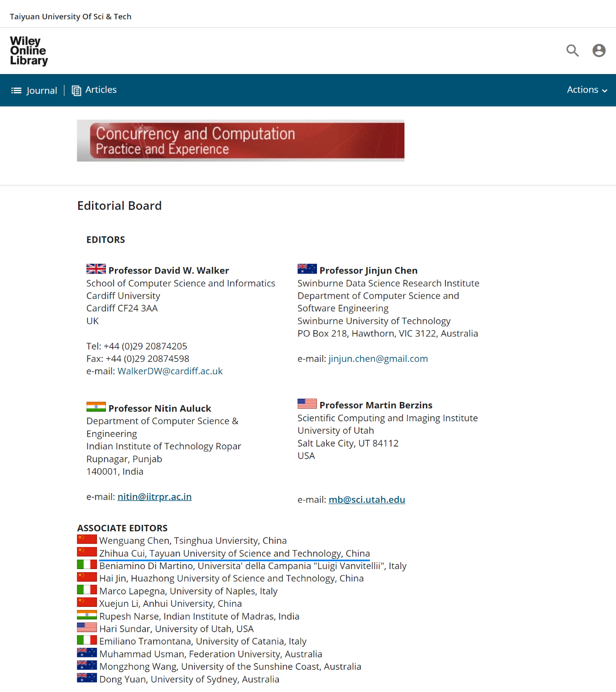Click nitin@iitrpr.ac.in email link
Image resolution: width=616 pixels, height=692 pixels.
pyautogui.click(x=155, y=497)
